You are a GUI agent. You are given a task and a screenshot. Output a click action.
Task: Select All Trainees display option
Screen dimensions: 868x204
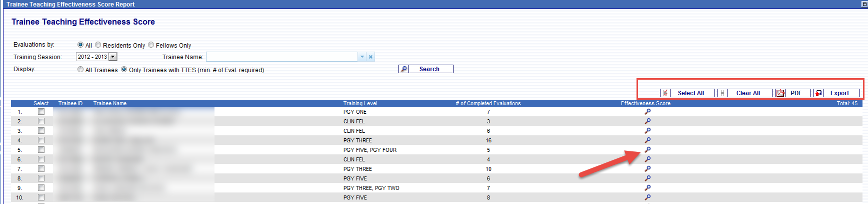tap(80, 70)
